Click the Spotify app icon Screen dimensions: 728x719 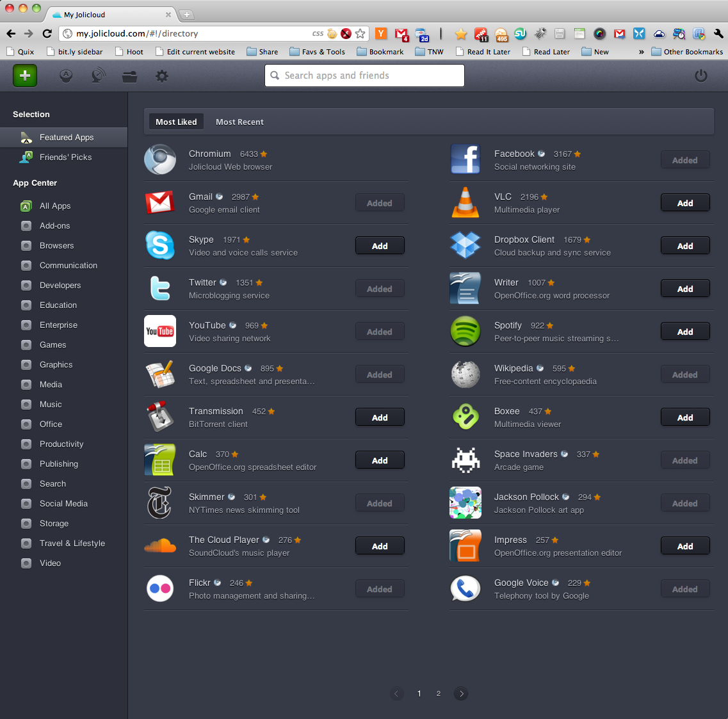(x=465, y=331)
